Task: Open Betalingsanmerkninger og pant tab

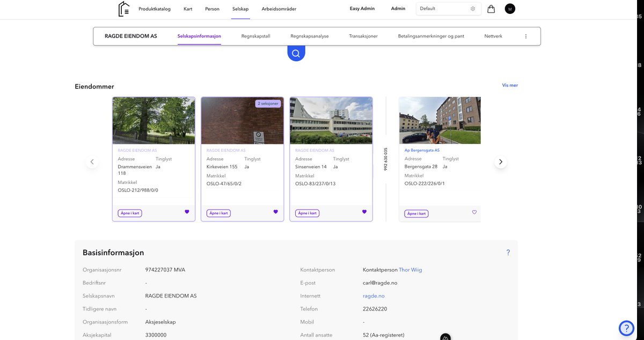Action: coord(431,36)
